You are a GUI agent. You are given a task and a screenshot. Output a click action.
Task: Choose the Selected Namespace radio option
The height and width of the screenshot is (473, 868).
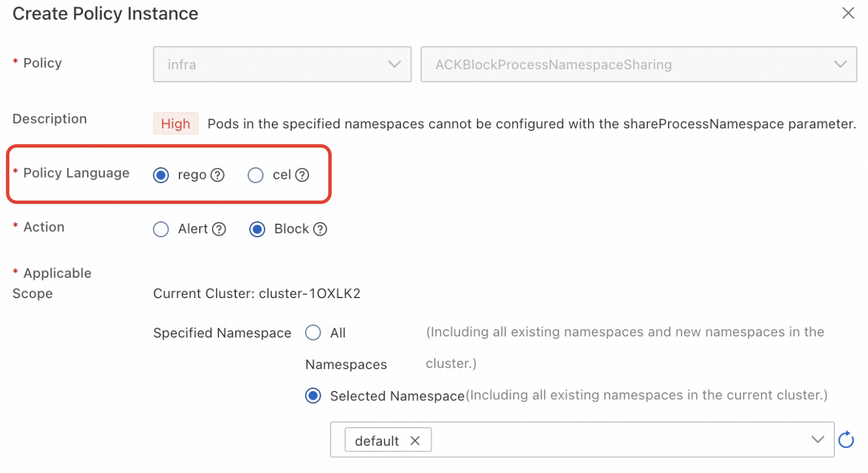coord(313,396)
